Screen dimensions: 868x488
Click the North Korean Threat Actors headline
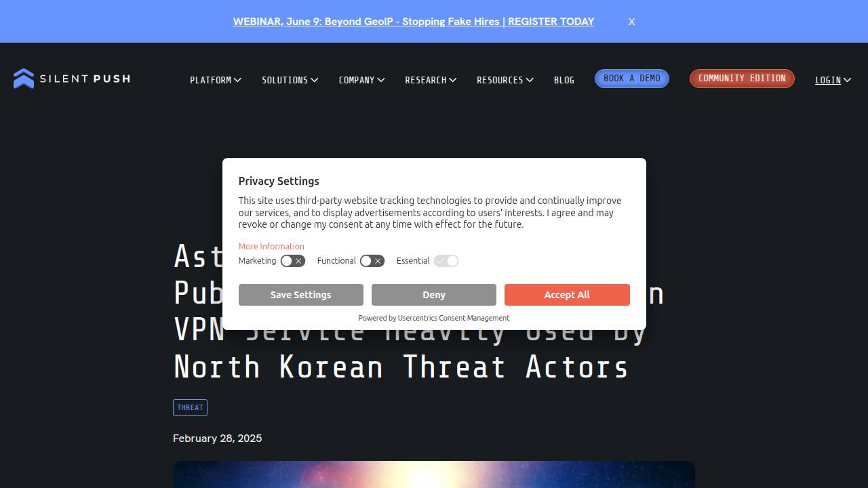(401, 367)
